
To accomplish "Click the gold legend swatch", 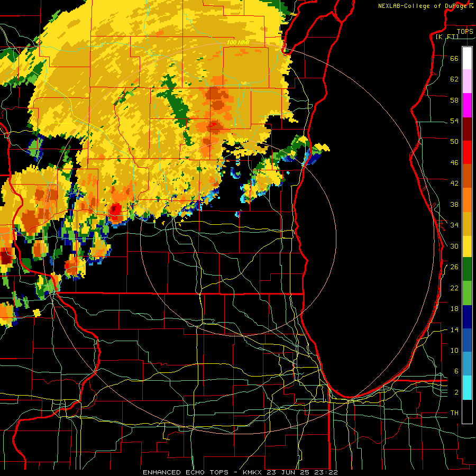I will coord(467,223).
